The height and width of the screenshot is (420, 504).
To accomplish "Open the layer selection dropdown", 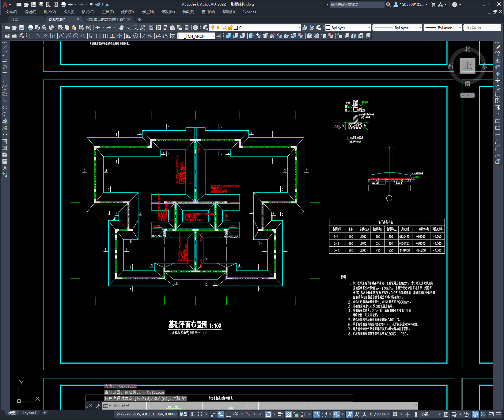I will (256, 28).
